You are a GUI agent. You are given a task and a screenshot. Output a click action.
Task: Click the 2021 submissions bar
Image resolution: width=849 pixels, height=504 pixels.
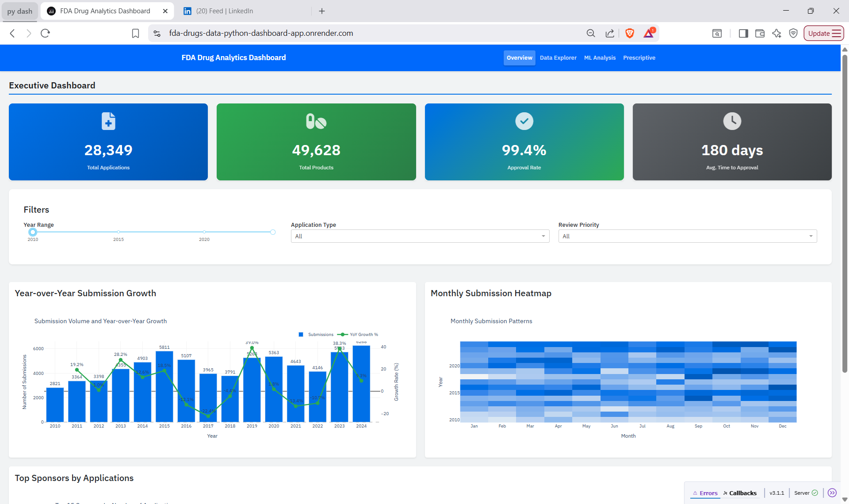(296, 393)
